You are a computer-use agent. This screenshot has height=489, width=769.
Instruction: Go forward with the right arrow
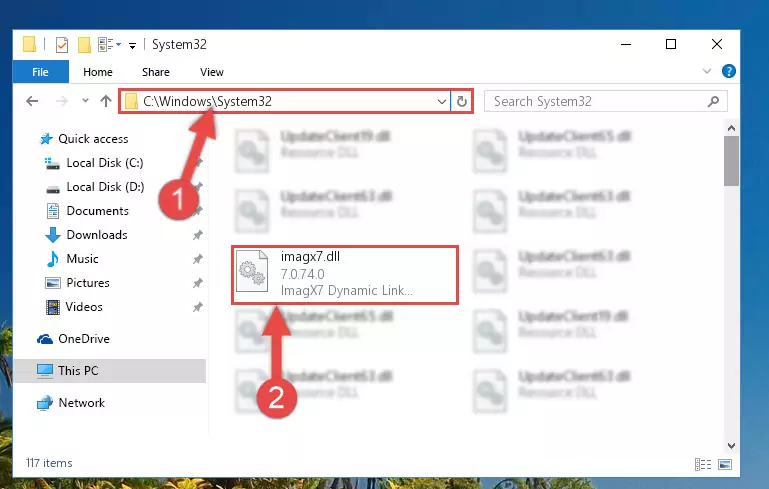coord(62,101)
